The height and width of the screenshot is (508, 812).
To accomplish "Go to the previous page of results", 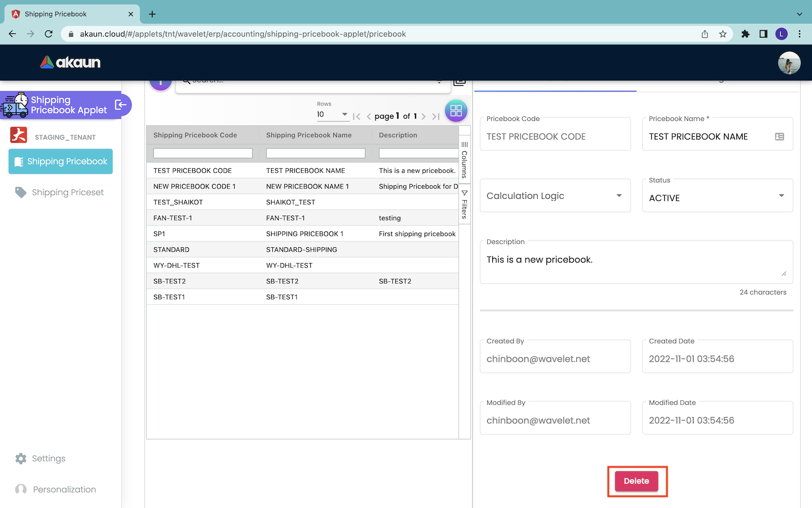I will click(369, 116).
